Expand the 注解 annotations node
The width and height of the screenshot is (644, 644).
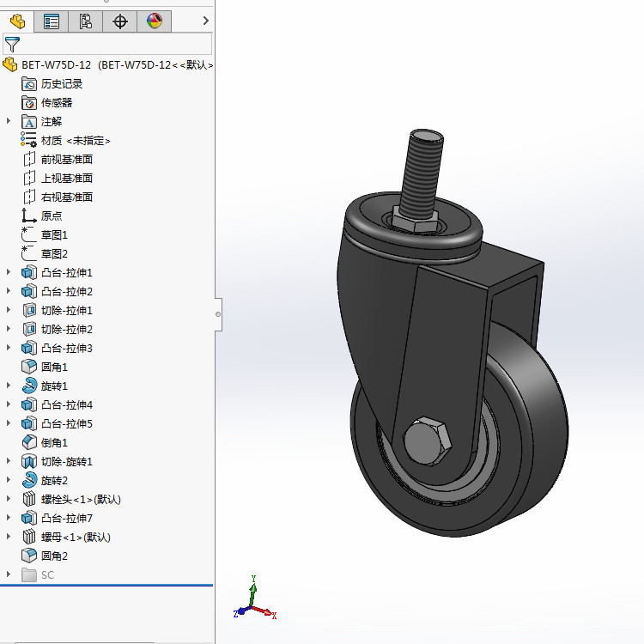tap(9, 121)
